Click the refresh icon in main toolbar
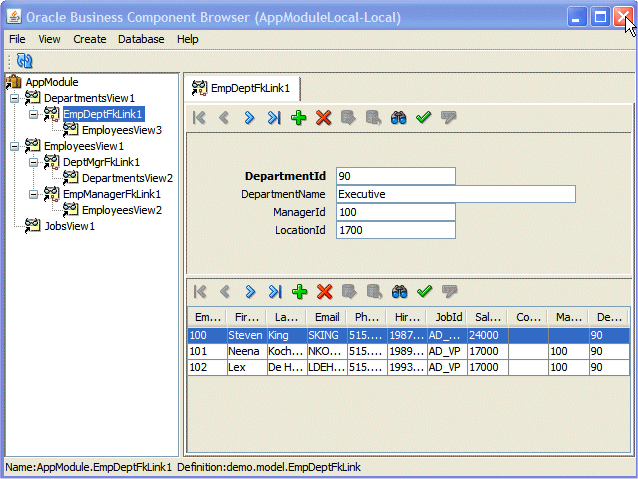 pos(24,61)
